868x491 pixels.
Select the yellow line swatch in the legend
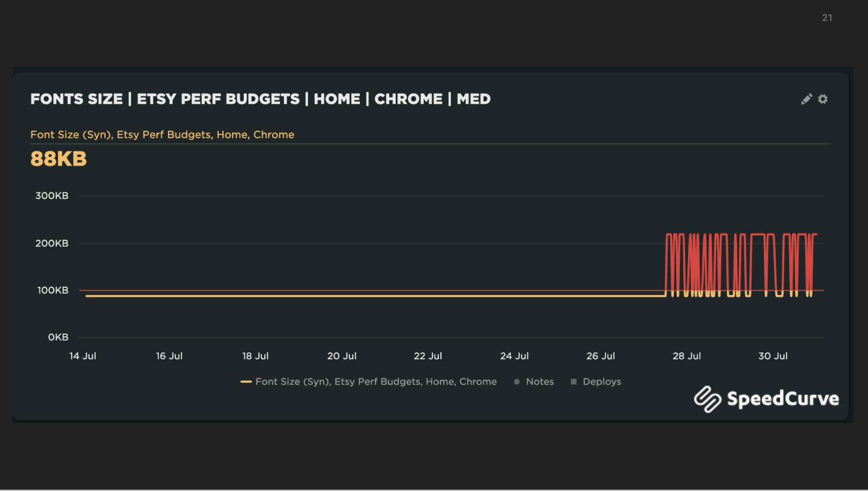pyautogui.click(x=247, y=381)
